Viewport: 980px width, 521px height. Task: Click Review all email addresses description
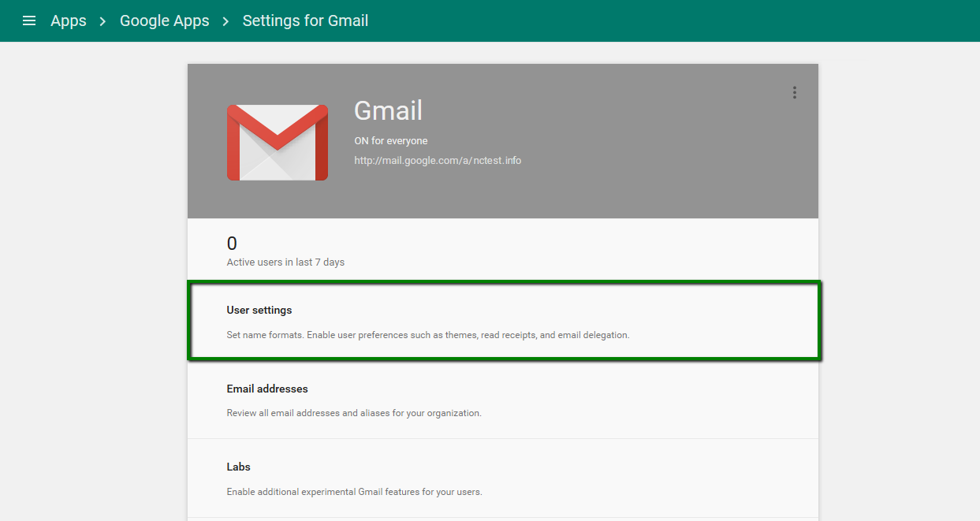tap(354, 413)
